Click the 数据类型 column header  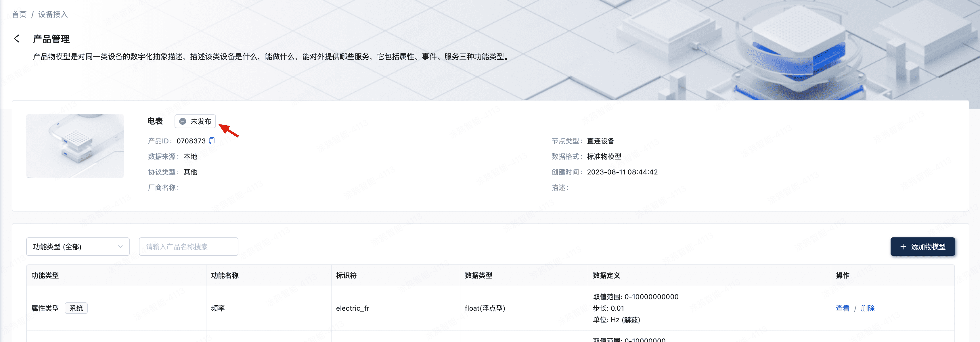point(478,275)
